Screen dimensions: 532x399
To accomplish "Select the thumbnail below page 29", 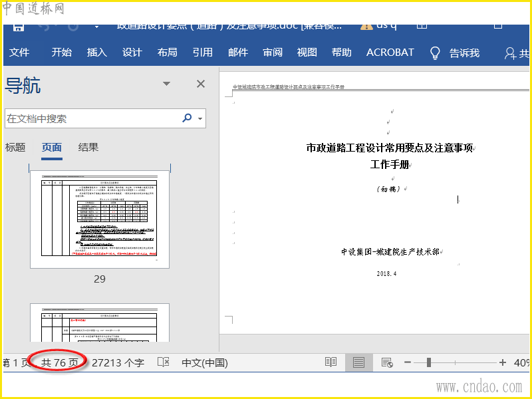I will (x=100, y=323).
